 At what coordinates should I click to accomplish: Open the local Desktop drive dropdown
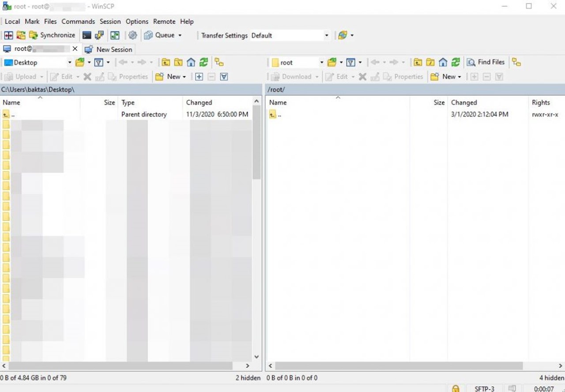click(x=38, y=62)
